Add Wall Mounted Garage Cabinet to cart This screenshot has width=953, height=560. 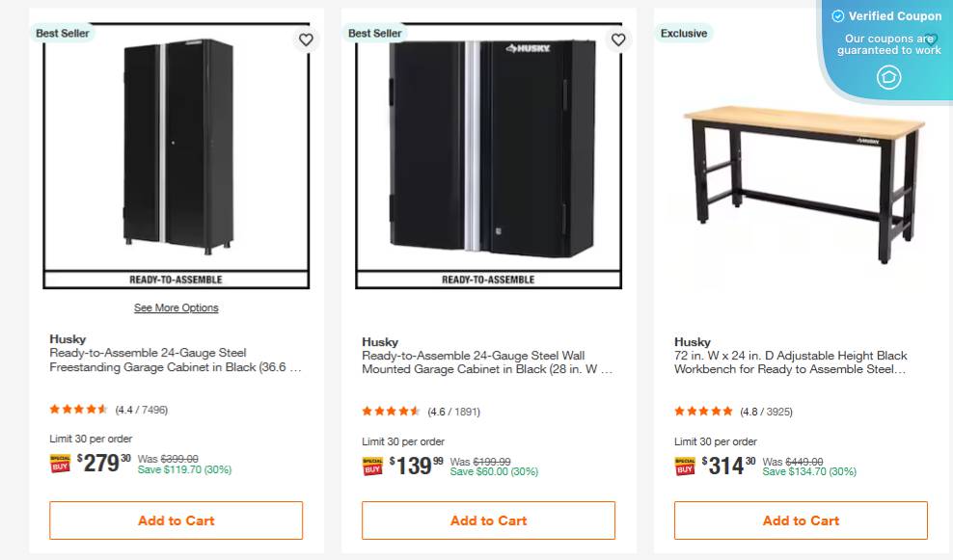point(488,520)
